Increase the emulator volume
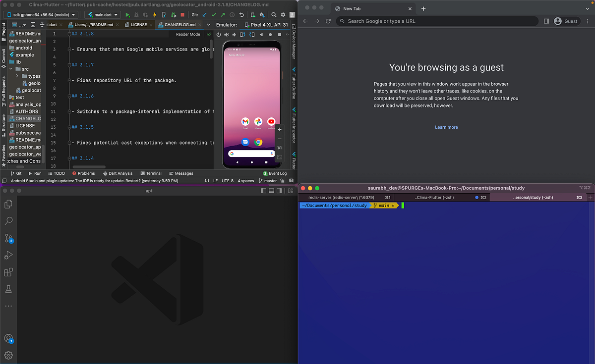The width and height of the screenshot is (595, 364). coord(226,35)
